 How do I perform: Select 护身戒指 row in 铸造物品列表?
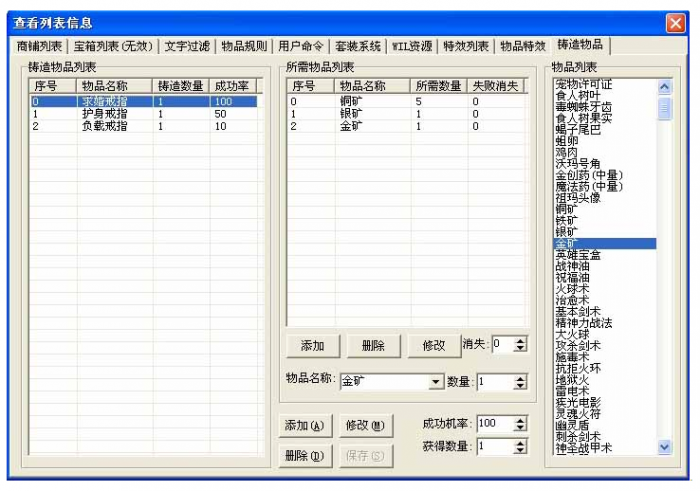103,114
